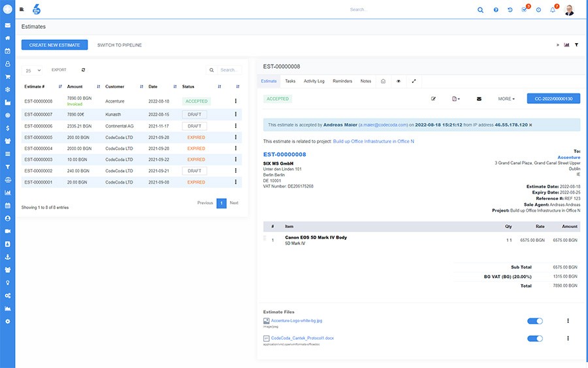The height and width of the screenshot is (368, 588).
Task: Open options menu for row EST-00000006
Action: pos(235,126)
